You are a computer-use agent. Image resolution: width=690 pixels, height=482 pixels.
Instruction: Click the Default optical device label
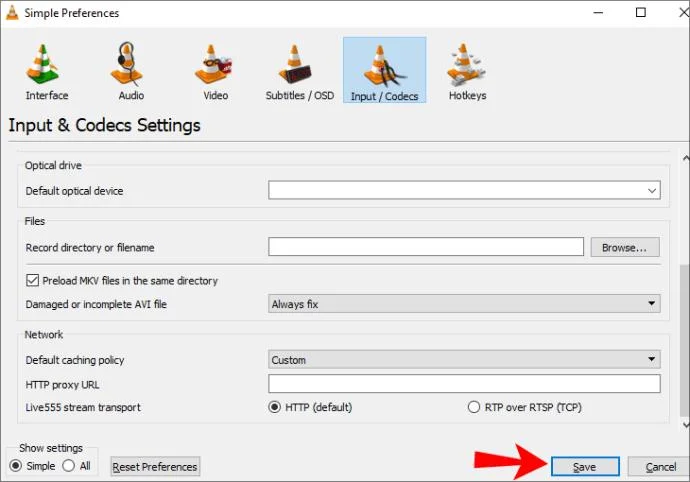[74, 191]
